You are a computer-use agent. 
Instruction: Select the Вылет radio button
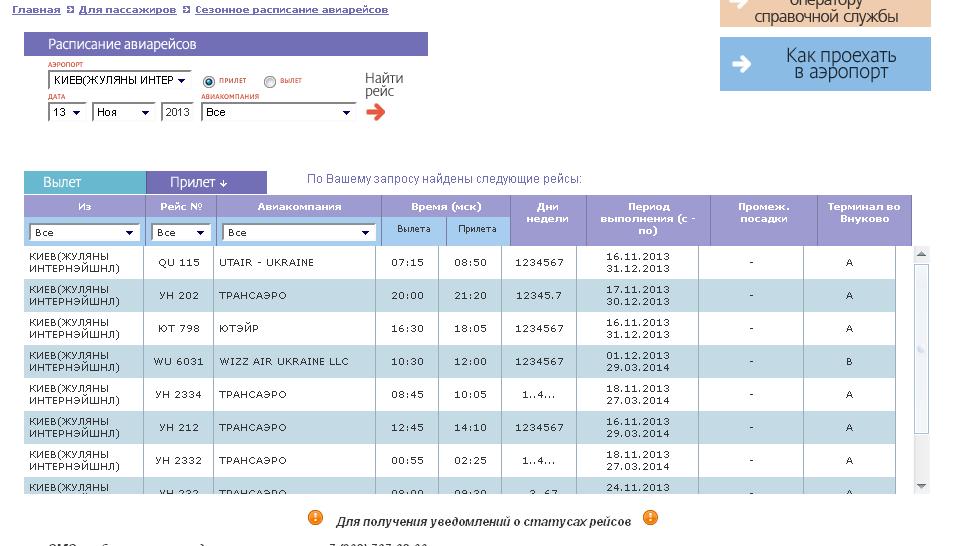click(270, 82)
